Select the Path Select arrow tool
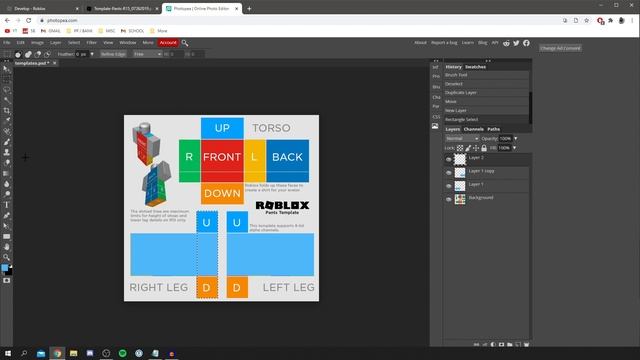Image resolution: width=640 pixels, height=360 pixels. click(7, 226)
